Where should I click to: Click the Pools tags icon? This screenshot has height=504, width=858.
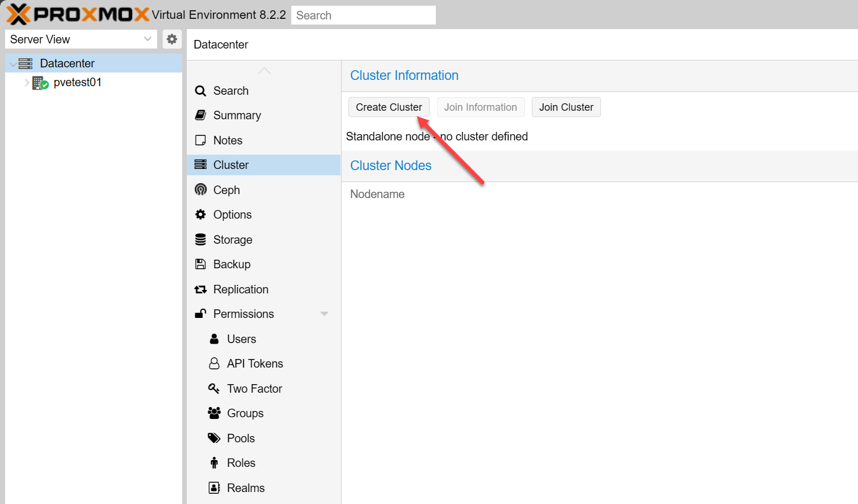pos(214,438)
